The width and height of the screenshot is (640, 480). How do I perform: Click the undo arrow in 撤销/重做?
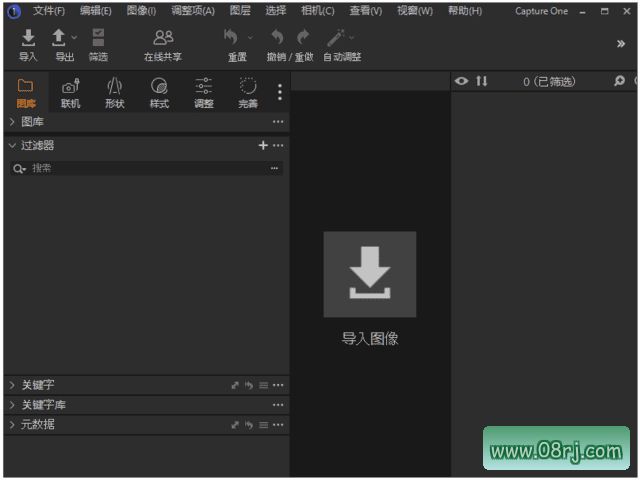tap(278, 37)
